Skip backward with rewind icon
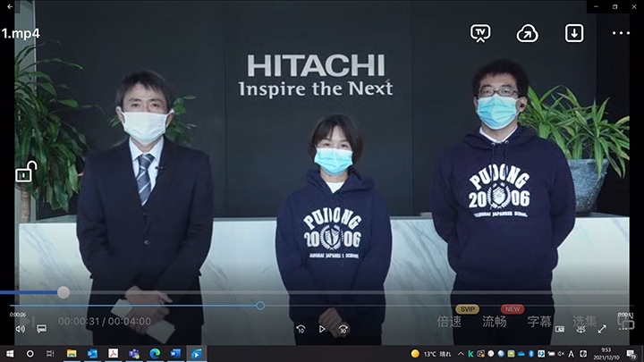Screen dimensions: 644x362 point(301,329)
